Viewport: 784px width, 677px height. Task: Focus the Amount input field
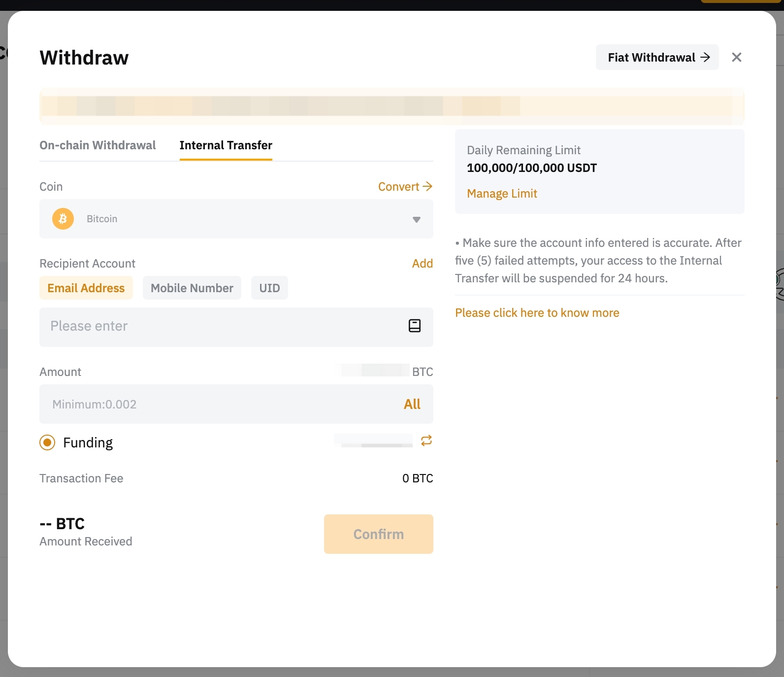(x=217, y=405)
